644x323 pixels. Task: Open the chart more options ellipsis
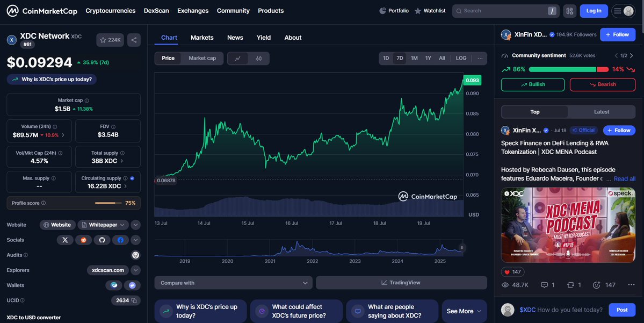(480, 59)
